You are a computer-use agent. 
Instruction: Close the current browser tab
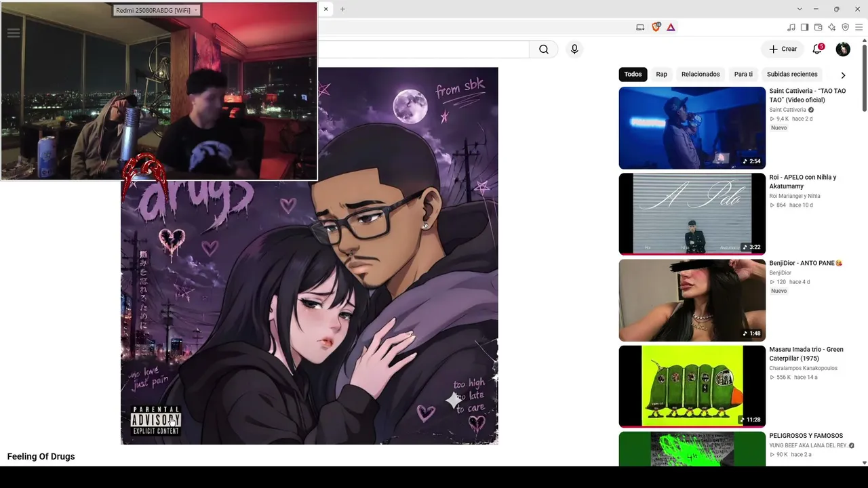click(x=325, y=9)
